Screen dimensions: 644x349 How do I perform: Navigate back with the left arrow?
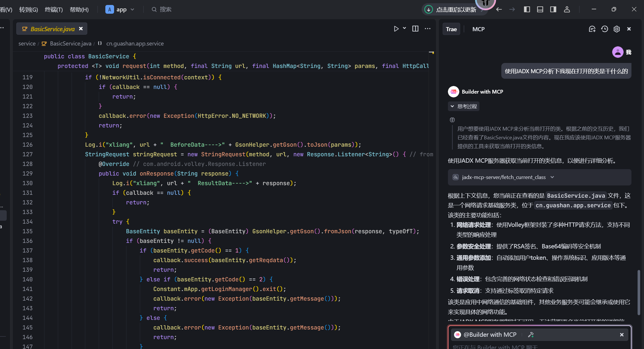(x=499, y=9)
